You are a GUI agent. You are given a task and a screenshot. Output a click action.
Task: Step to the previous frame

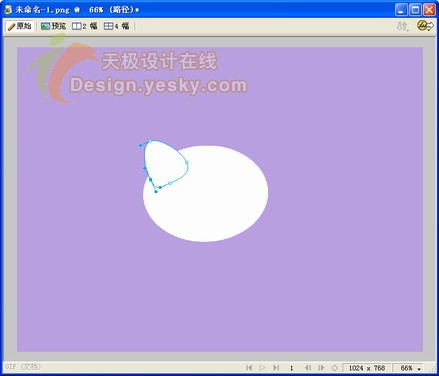click(308, 368)
